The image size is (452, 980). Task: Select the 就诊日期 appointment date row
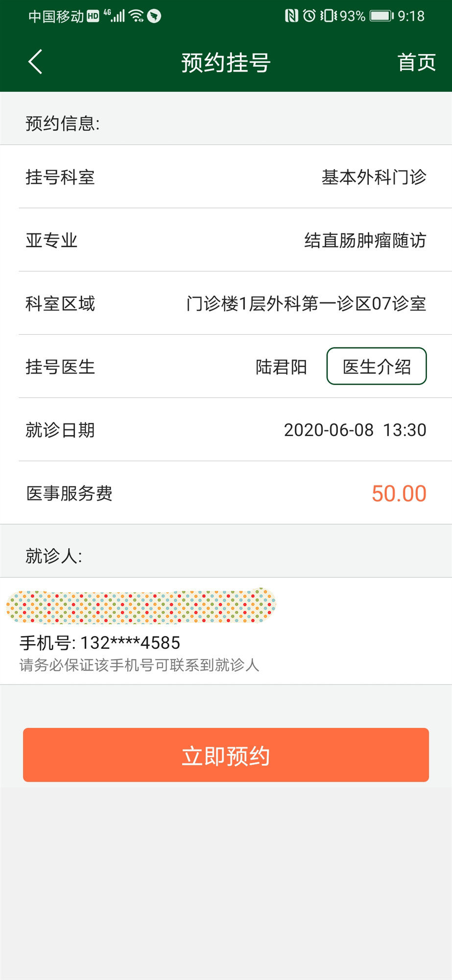(x=226, y=429)
